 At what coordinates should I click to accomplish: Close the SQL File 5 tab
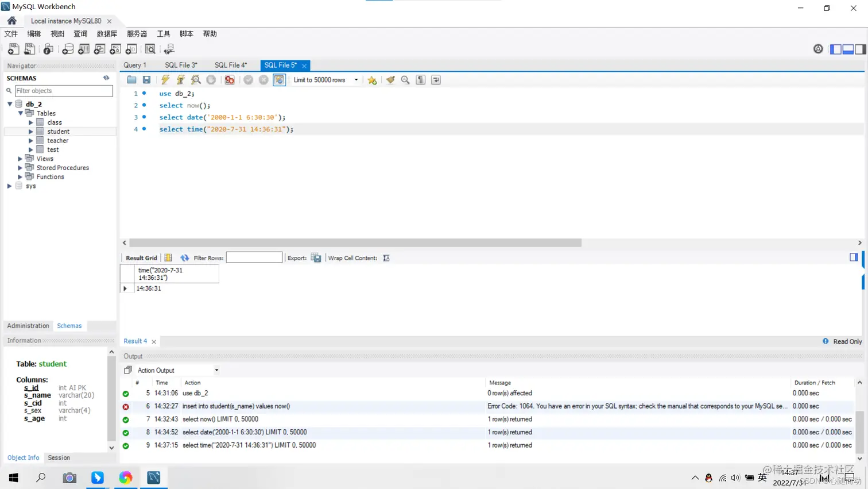[304, 66]
